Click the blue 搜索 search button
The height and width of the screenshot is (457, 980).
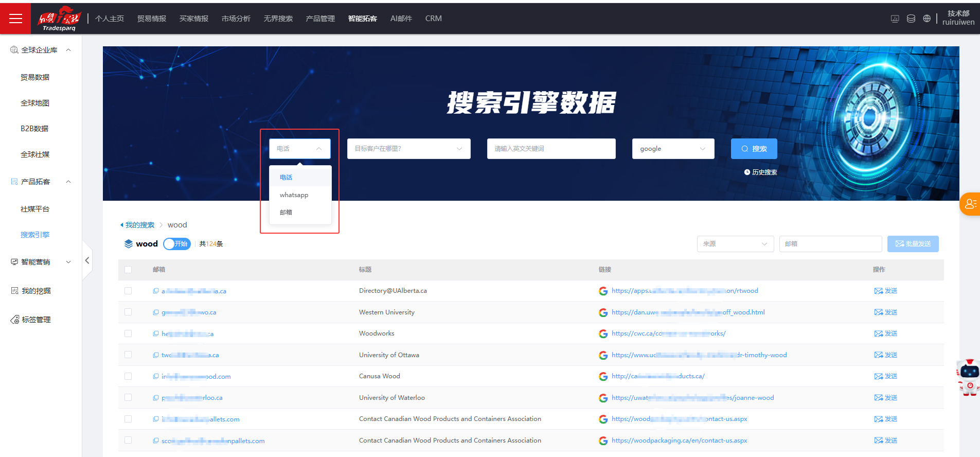tap(754, 149)
